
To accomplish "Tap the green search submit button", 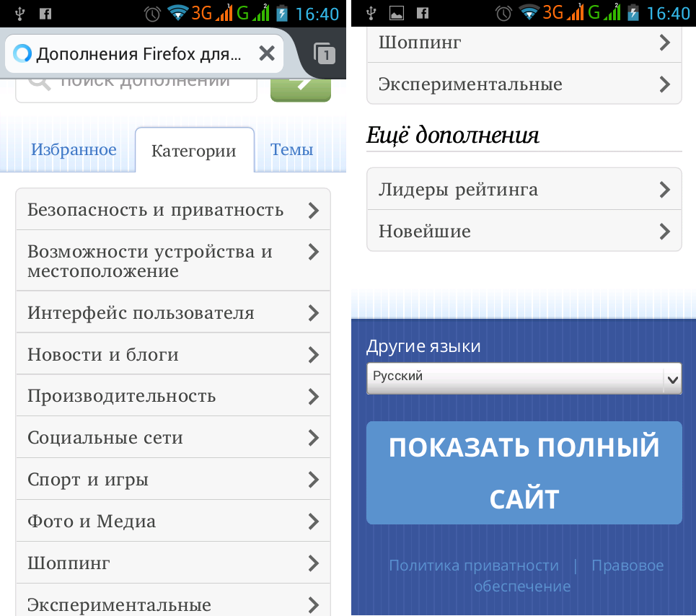I will click(301, 90).
